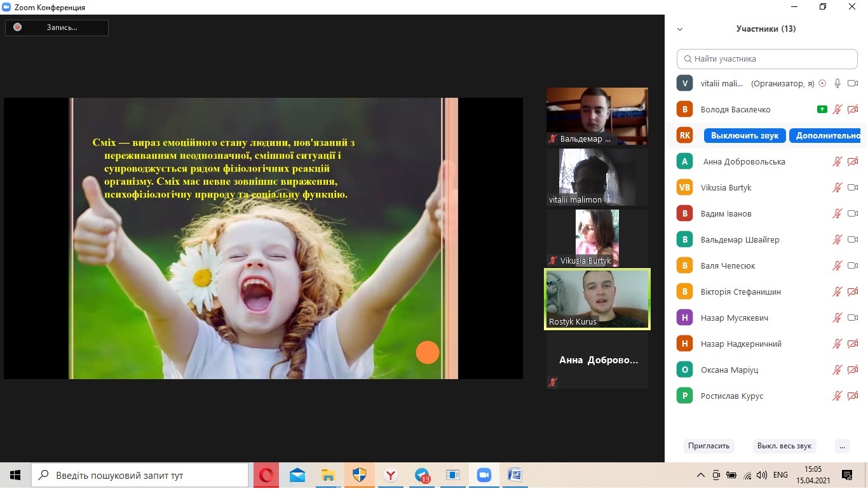868x489 pixels.
Task: Click the recording indicator icon beside Организатор
Action: [x=822, y=83]
